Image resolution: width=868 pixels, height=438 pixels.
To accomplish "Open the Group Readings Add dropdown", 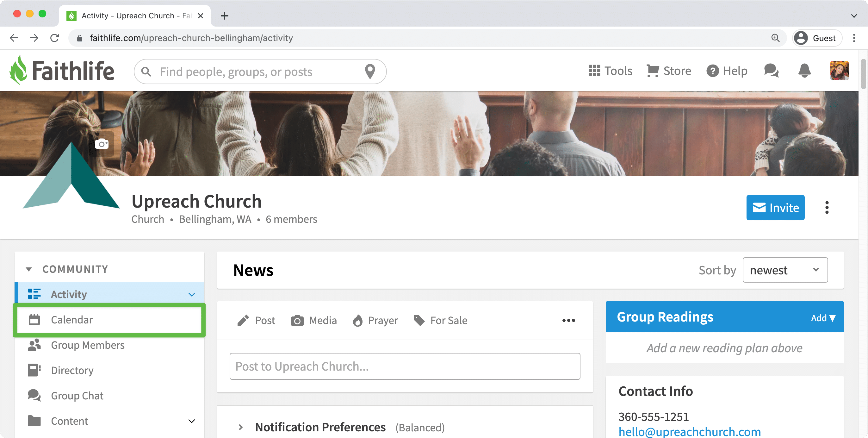I will pos(823,318).
